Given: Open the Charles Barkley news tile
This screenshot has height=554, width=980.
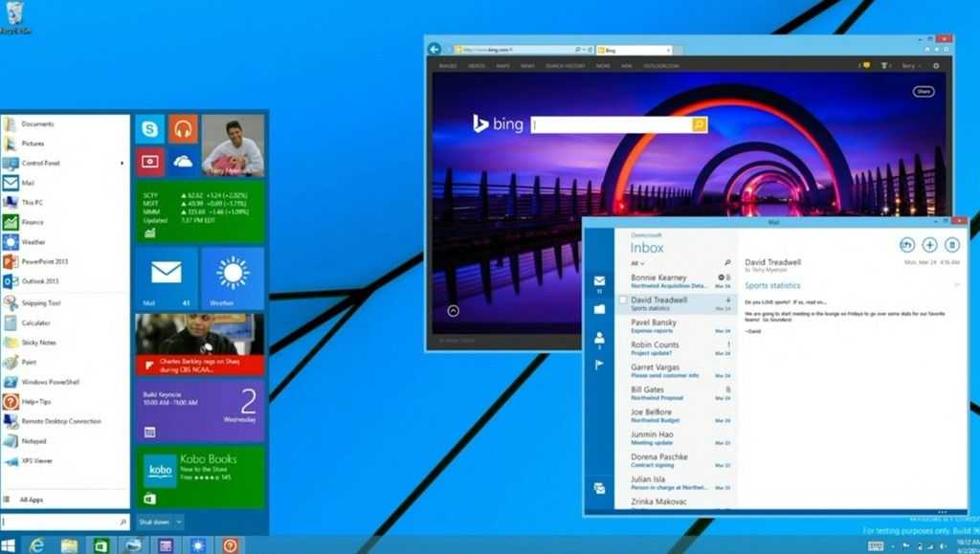Looking at the screenshot, I should point(200,344).
